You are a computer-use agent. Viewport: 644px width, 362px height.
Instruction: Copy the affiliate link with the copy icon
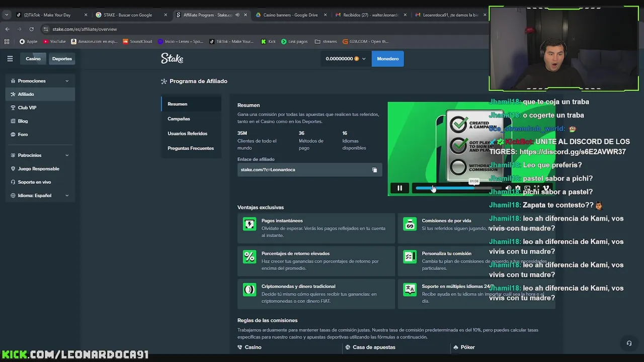(x=374, y=170)
